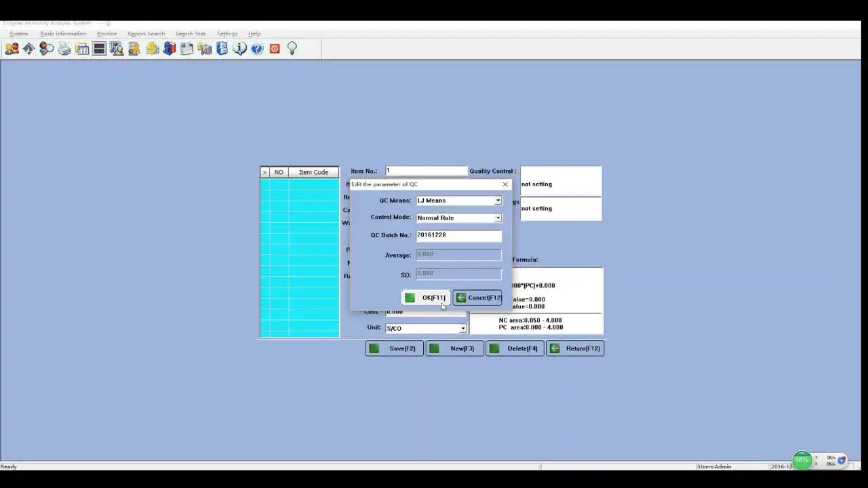Click the folder with trash bin icon
The width and height of the screenshot is (868, 488).
[205, 49]
